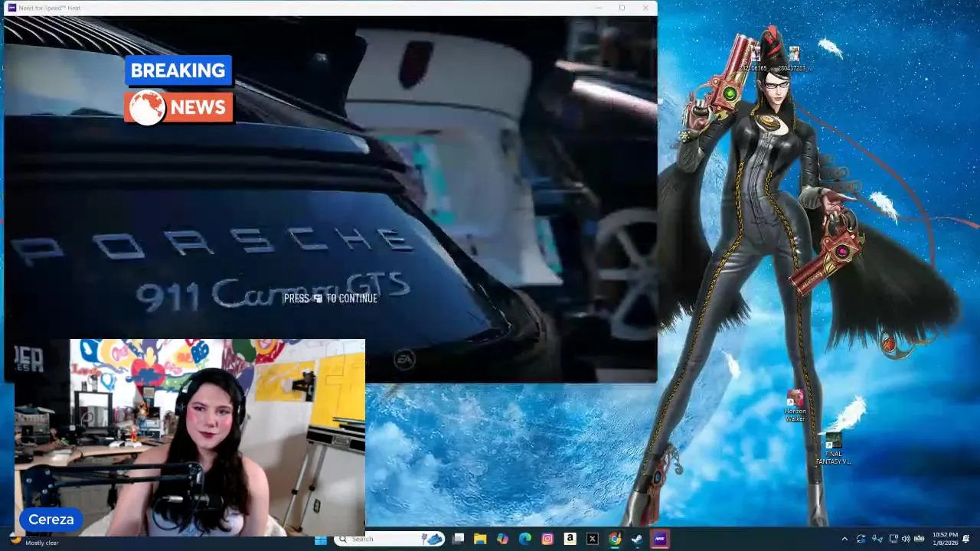Switch to Google Chrome in the taskbar
980x551 pixels.
click(x=615, y=539)
